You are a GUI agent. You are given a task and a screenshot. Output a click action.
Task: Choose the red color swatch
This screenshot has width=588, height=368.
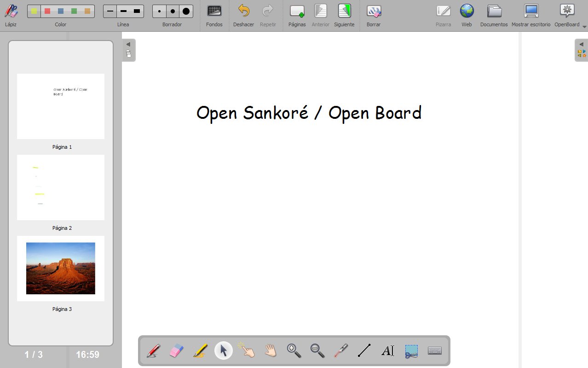coord(47,11)
